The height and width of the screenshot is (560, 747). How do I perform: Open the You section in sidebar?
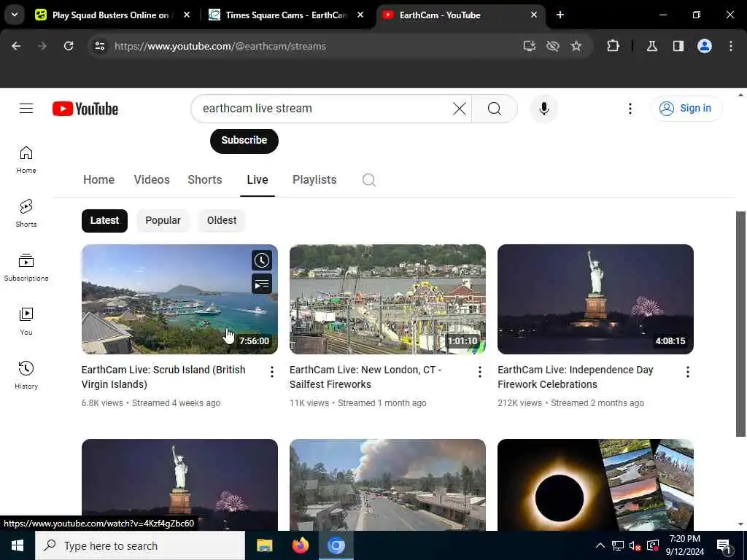tap(26, 322)
